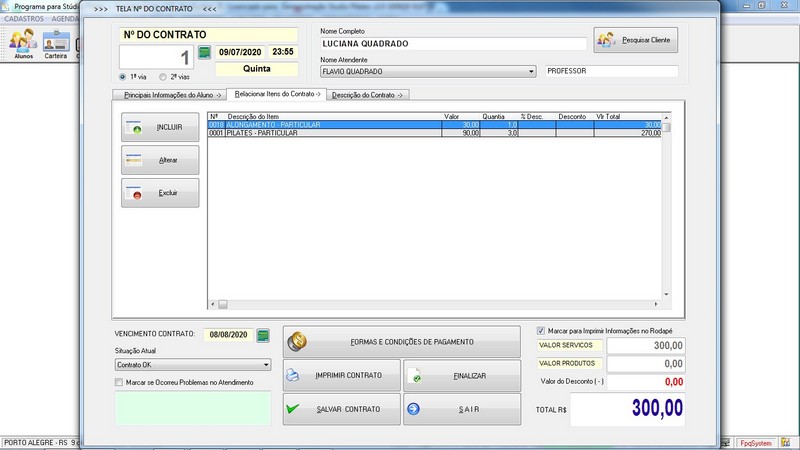The image size is (800, 450).
Task: Click 90,00 value cell in Pilates row
Action: pos(461,133)
